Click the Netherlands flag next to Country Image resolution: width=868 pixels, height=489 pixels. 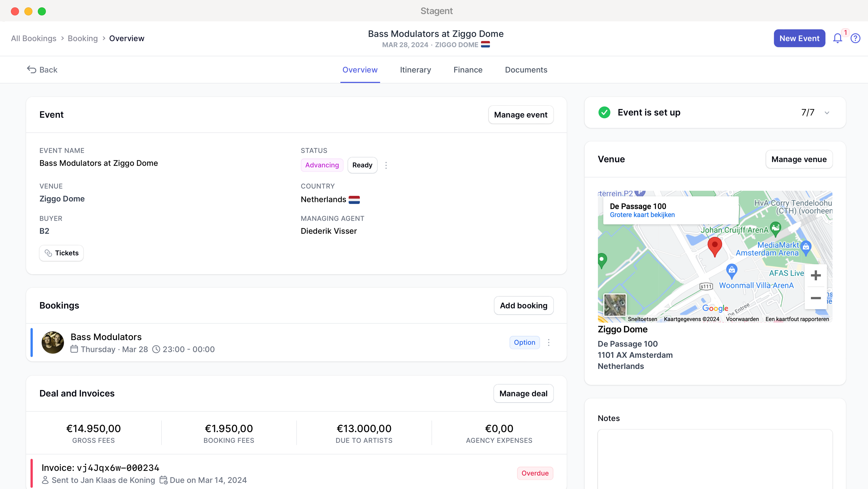[x=355, y=199]
